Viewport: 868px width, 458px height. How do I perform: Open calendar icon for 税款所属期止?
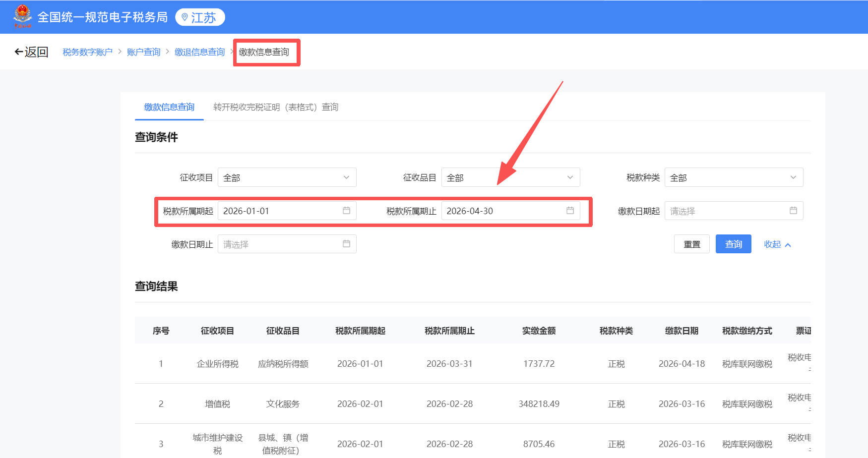(570, 211)
